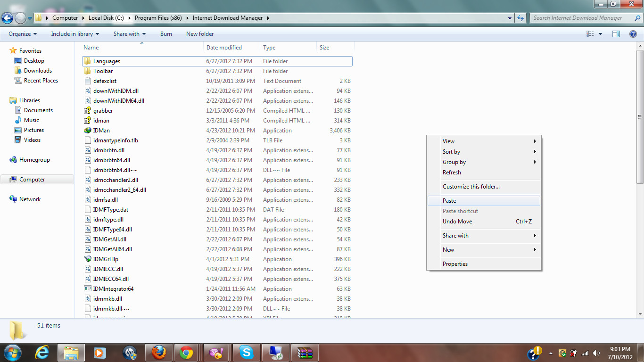The width and height of the screenshot is (644, 362).
Task: Open the Organize dropdown menu
Action: (23, 34)
